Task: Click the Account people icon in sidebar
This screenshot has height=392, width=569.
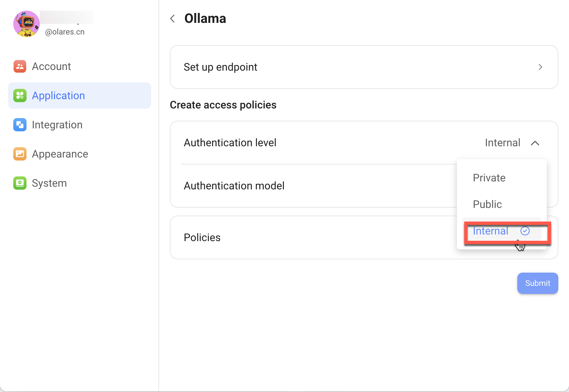Action: tap(20, 66)
